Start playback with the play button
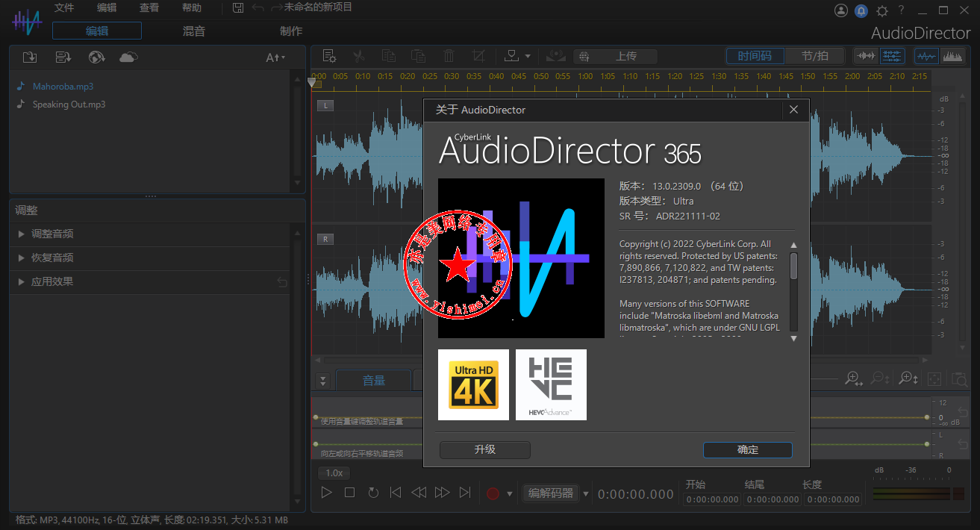 point(326,493)
